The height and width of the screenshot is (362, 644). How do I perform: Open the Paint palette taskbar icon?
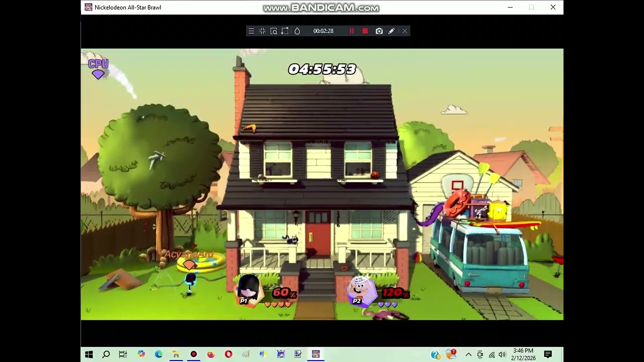point(246,354)
